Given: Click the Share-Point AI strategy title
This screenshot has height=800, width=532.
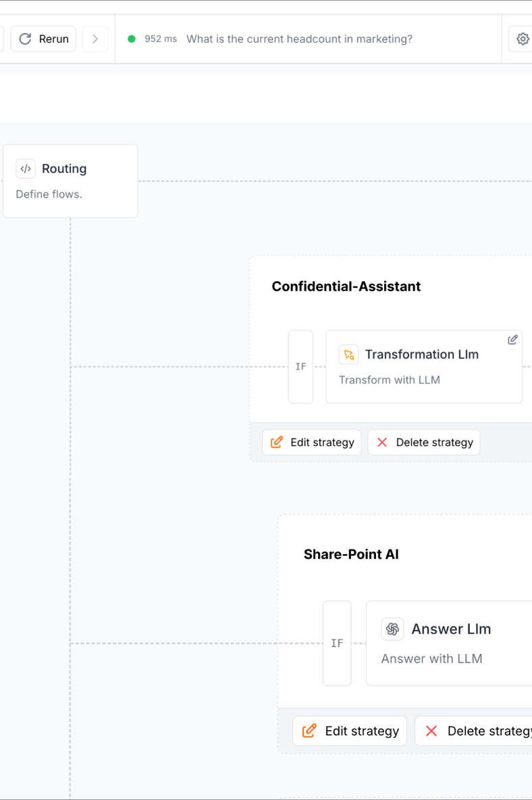Looking at the screenshot, I should click(x=351, y=555).
